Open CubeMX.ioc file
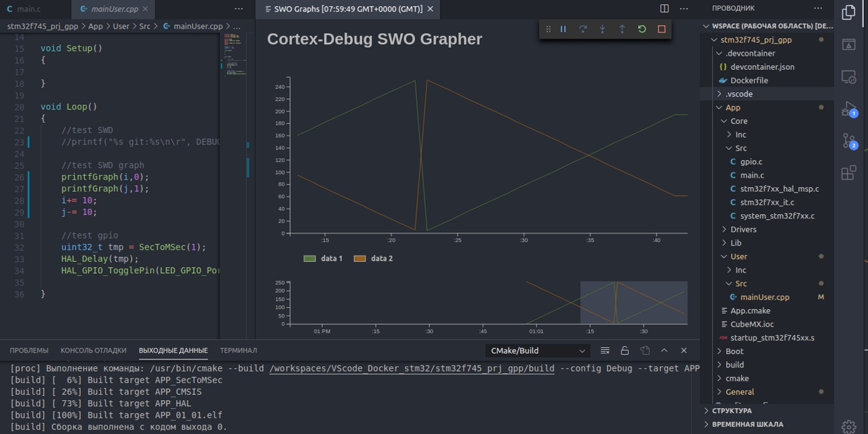868x434 pixels. (767, 324)
